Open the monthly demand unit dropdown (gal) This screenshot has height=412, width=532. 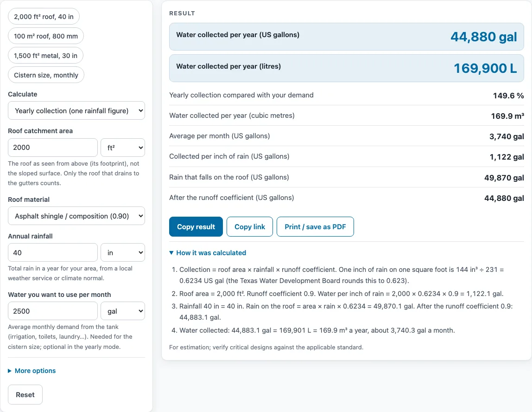(123, 311)
